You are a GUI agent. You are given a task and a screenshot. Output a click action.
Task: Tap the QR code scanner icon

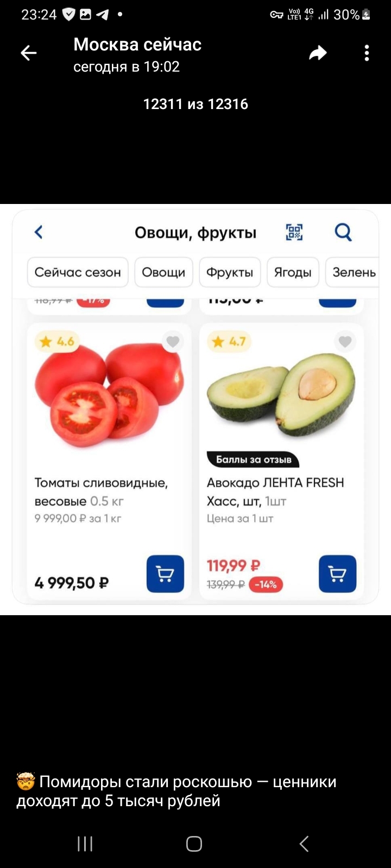point(294,232)
